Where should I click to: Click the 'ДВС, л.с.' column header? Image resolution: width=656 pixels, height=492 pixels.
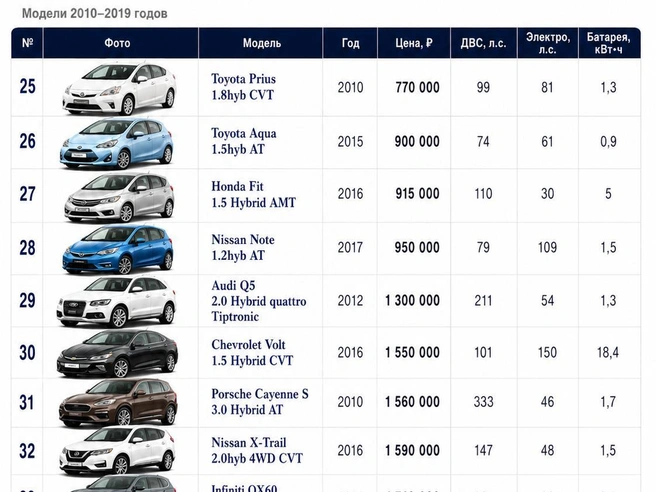coord(484,43)
